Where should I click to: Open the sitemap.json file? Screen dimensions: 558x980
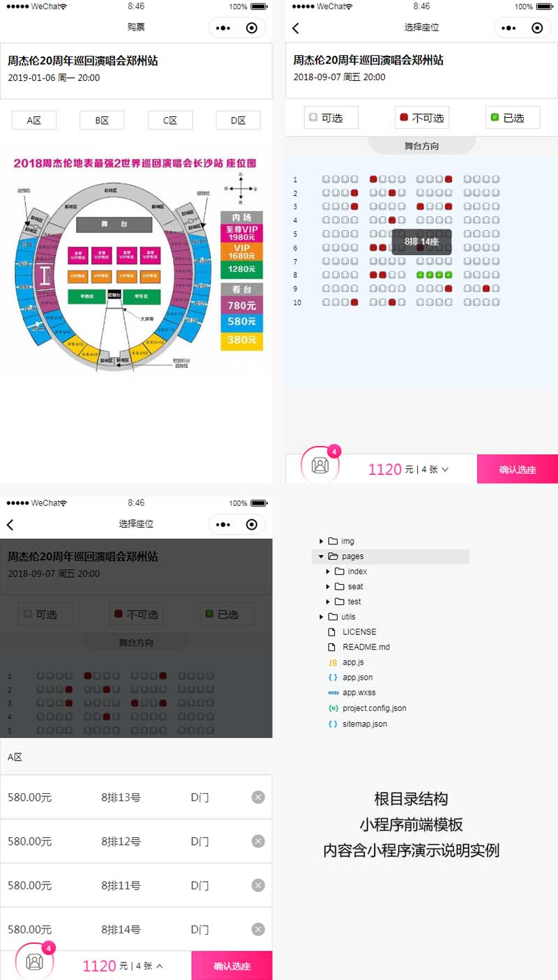pos(364,724)
